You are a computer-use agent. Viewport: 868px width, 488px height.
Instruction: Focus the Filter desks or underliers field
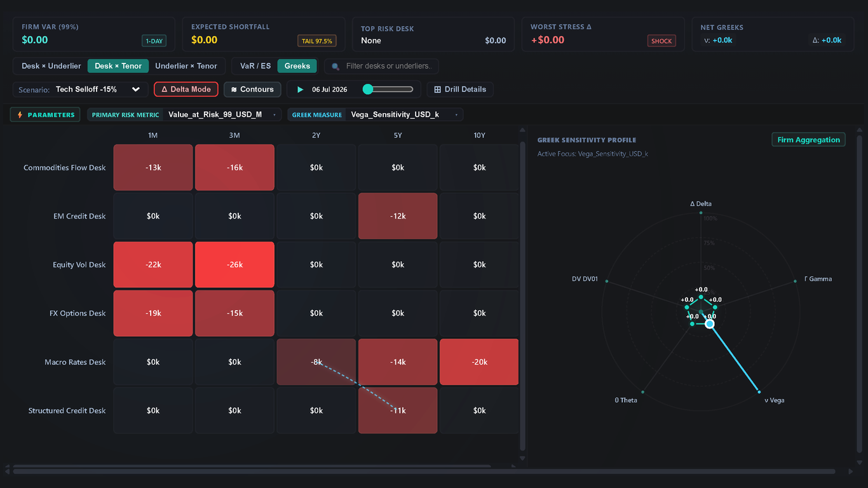coord(381,66)
